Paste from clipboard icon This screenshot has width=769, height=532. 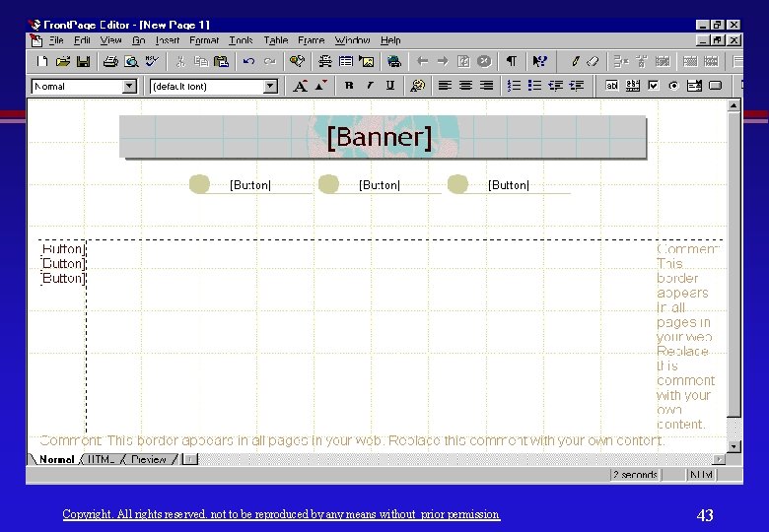(x=221, y=61)
